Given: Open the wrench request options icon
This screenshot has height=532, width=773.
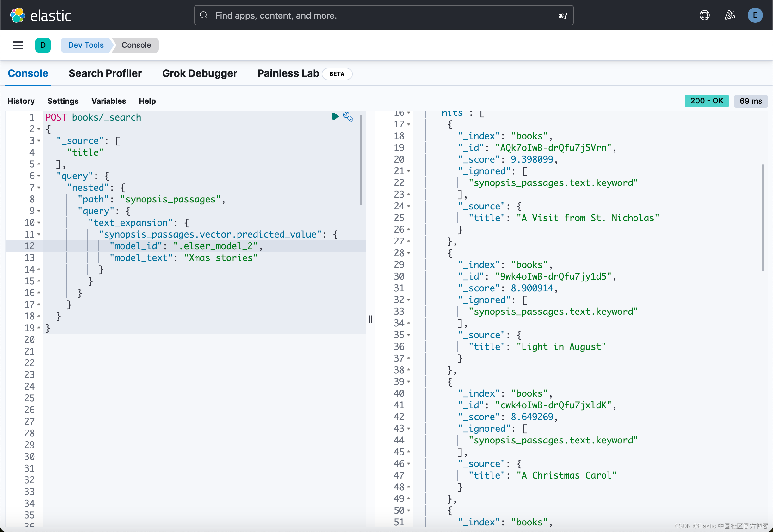Looking at the screenshot, I should click(348, 117).
